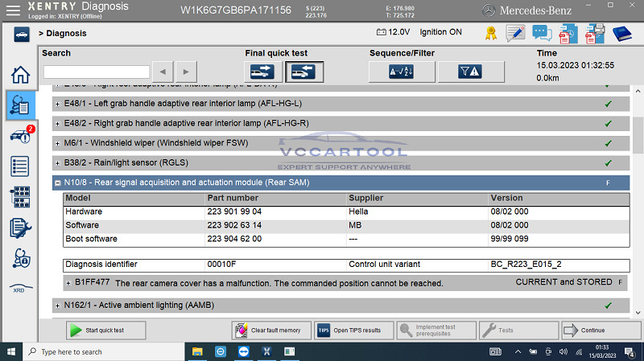This screenshot has width=644, height=361.
Task: Click the second Final quick test button
Action: (x=304, y=72)
